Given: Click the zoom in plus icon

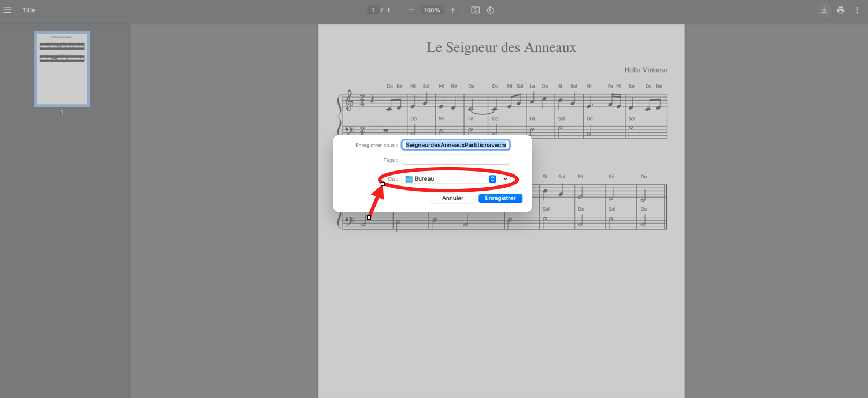Looking at the screenshot, I should coord(452,10).
